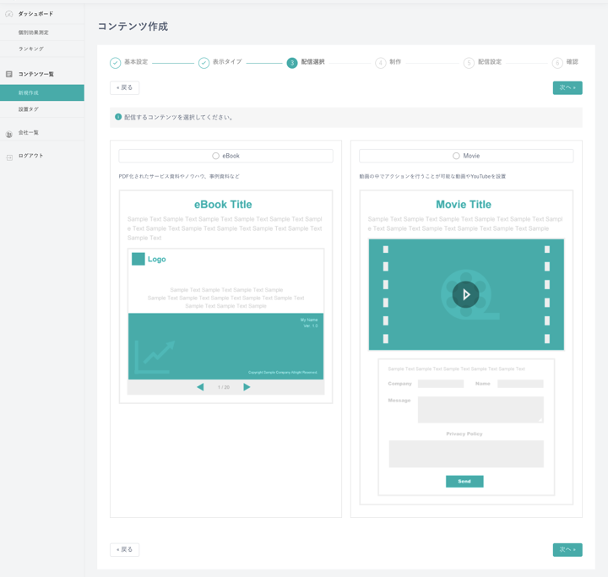Image resolution: width=608 pixels, height=577 pixels.
Task: Click the eBook Title preview thumbnail
Action: [225, 296]
